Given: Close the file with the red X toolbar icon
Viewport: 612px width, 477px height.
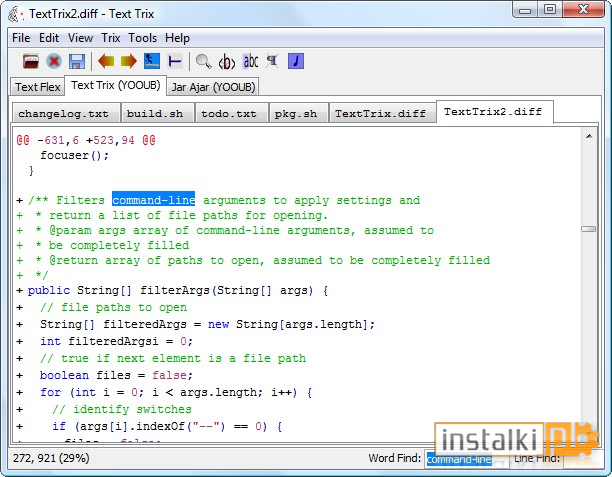Looking at the screenshot, I should click(54, 61).
